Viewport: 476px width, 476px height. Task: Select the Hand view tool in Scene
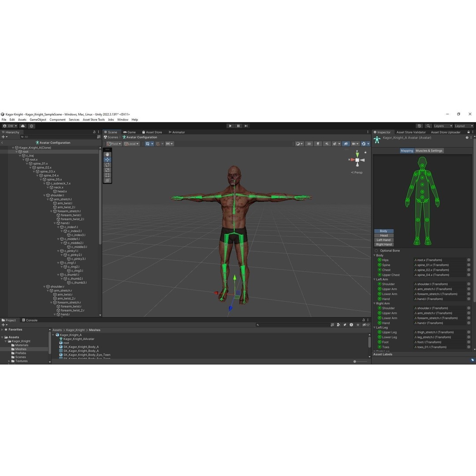[108, 155]
